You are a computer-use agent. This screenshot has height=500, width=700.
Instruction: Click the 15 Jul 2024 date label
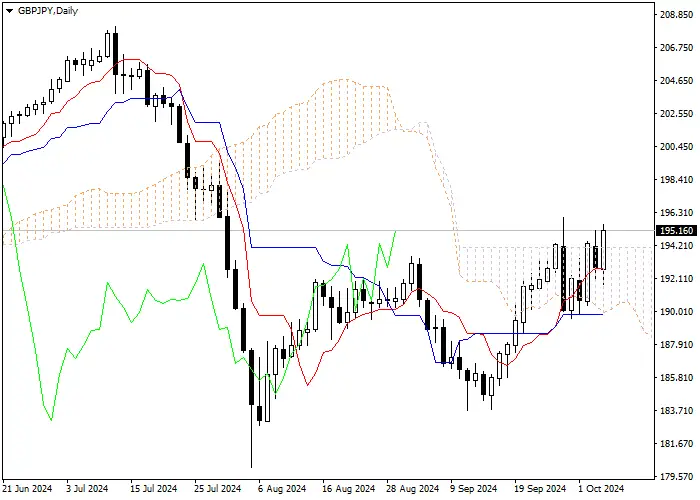154,489
